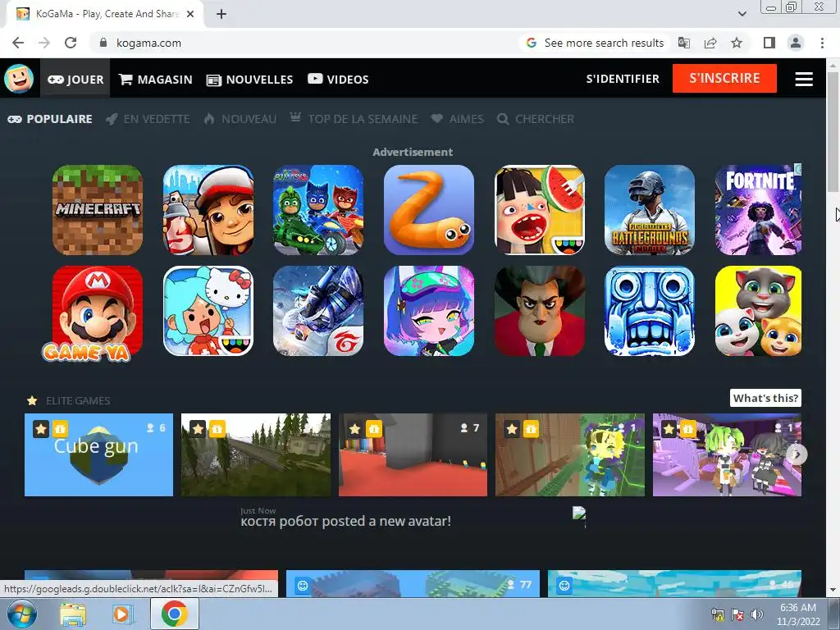Screen dimensions: 840x630
Task: Open the Scary Teacher ad icon
Action: point(540,311)
